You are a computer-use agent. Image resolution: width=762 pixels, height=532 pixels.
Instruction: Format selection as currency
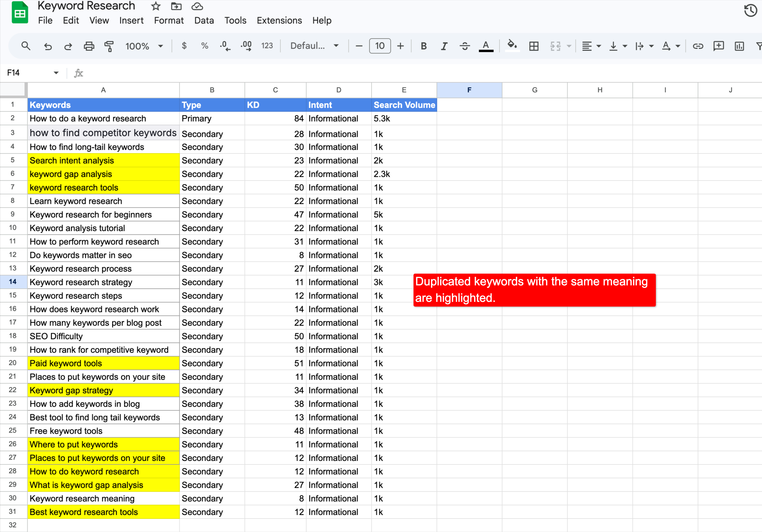(x=184, y=46)
